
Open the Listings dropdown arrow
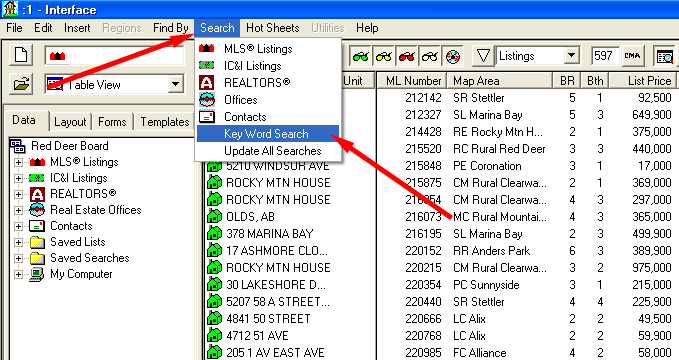point(572,55)
